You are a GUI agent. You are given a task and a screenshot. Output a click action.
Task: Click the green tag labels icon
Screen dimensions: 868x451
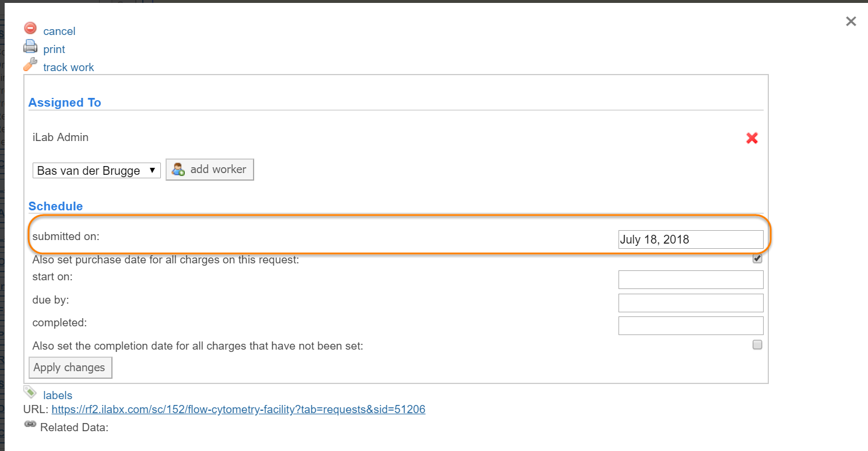[x=30, y=392]
